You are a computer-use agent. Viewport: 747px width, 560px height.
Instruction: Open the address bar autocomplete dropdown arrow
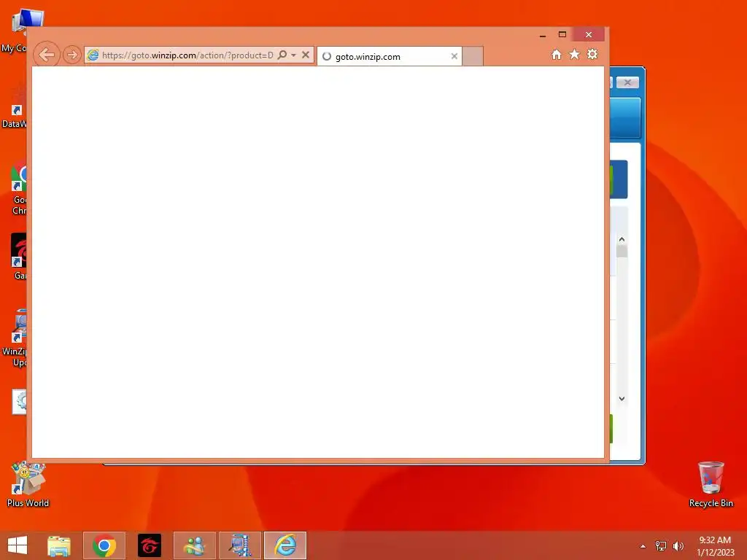click(293, 55)
